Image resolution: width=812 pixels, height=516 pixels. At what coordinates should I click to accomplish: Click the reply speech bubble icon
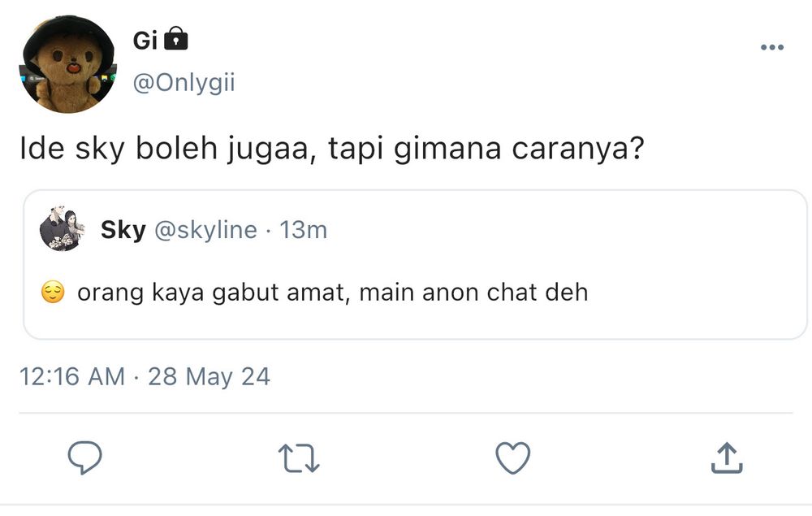tap(84, 458)
